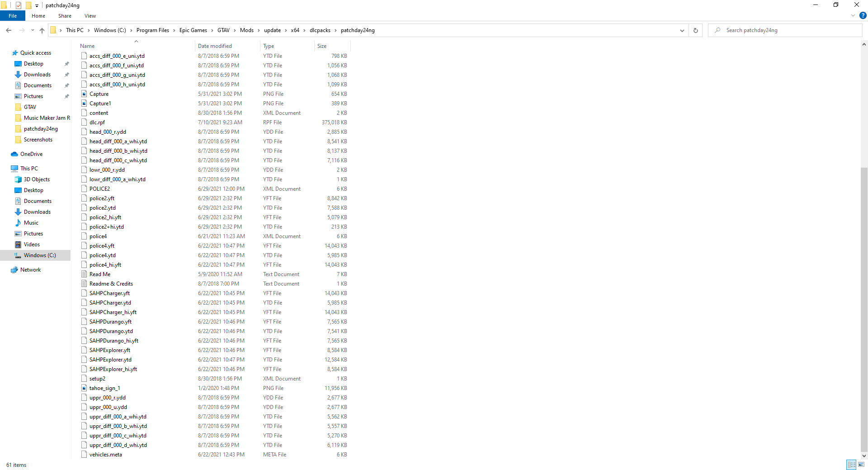Select Quick access in navigation pane
868x470 pixels.
35,53
